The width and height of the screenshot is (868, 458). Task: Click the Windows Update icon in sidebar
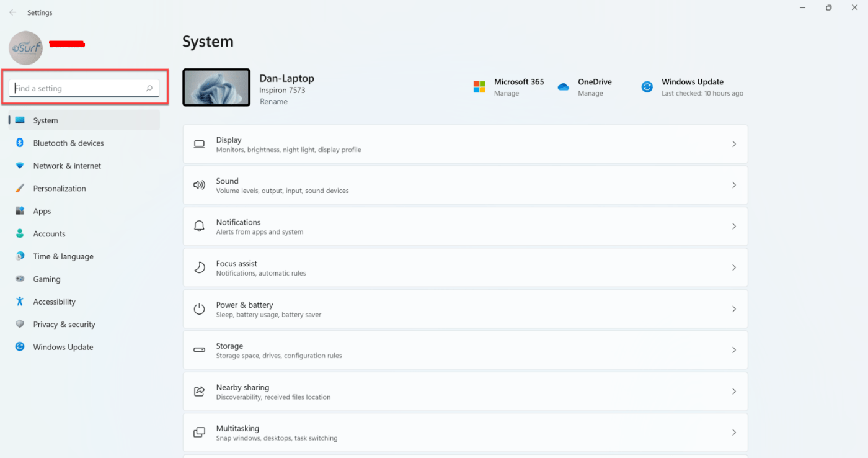tap(20, 347)
